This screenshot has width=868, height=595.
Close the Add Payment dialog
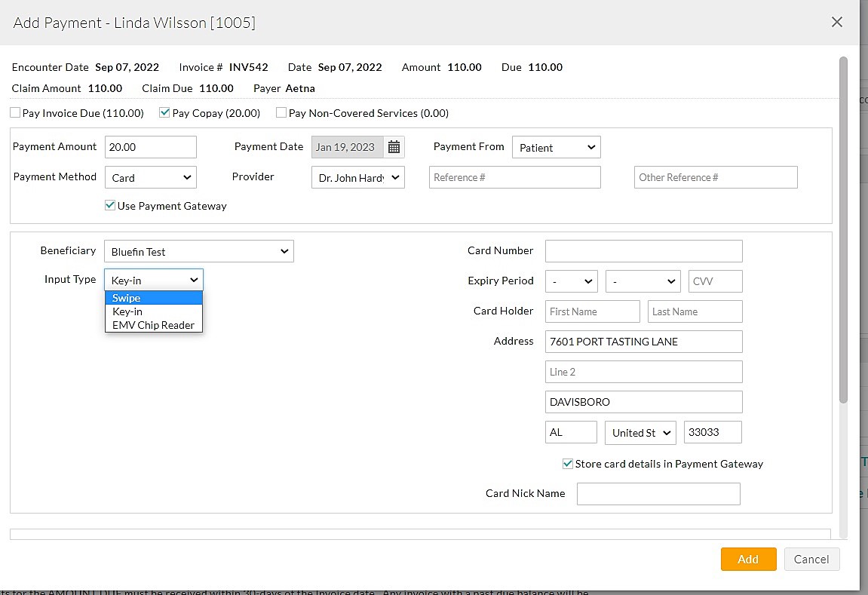coord(837,22)
